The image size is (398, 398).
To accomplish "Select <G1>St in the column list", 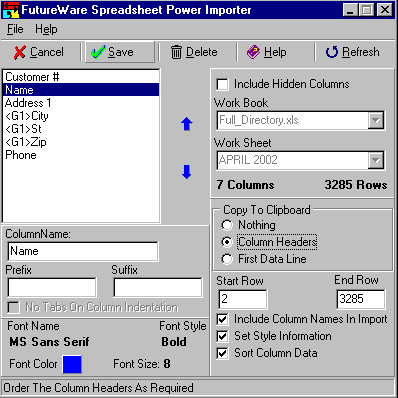I will (81, 129).
